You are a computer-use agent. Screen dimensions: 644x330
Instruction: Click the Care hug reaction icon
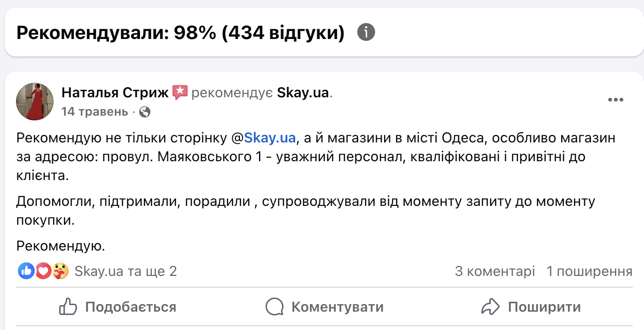pos(60,271)
